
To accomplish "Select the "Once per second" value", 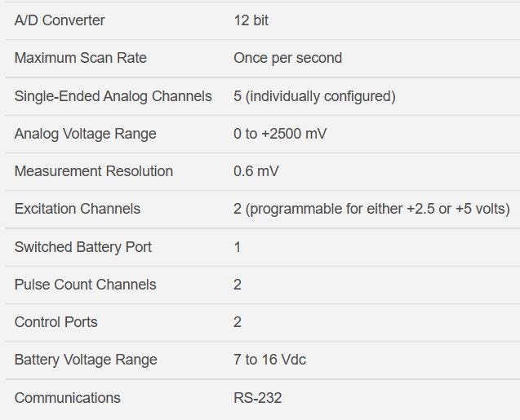I will (x=287, y=58).
